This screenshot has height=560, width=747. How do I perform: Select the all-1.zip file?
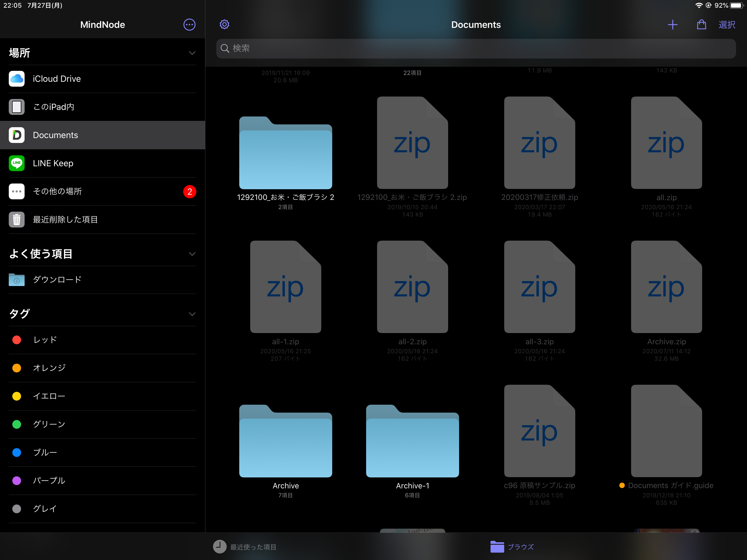tap(285, 301)
